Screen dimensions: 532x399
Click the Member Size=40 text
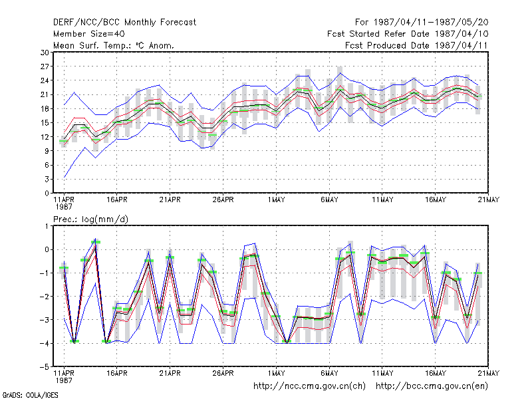89,34
